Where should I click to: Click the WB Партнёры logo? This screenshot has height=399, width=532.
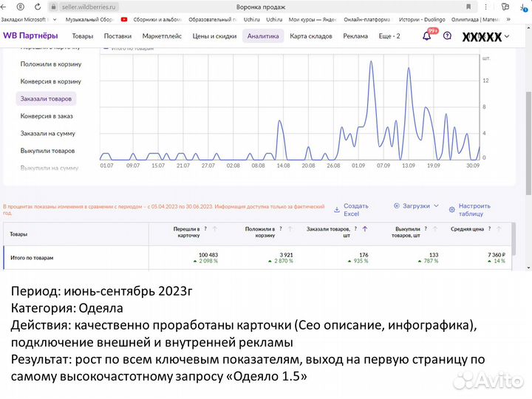tap(30, 35)
